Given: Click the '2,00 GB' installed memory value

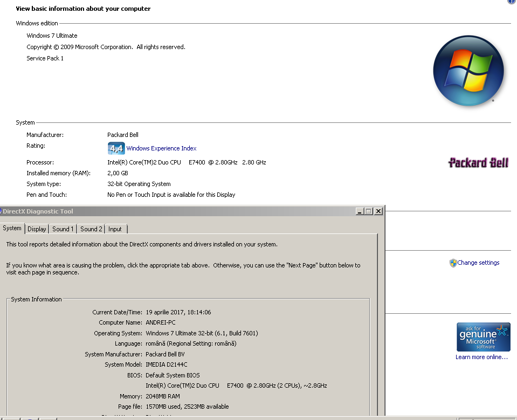Looking at the screenshot, I should tap(118, 173).
